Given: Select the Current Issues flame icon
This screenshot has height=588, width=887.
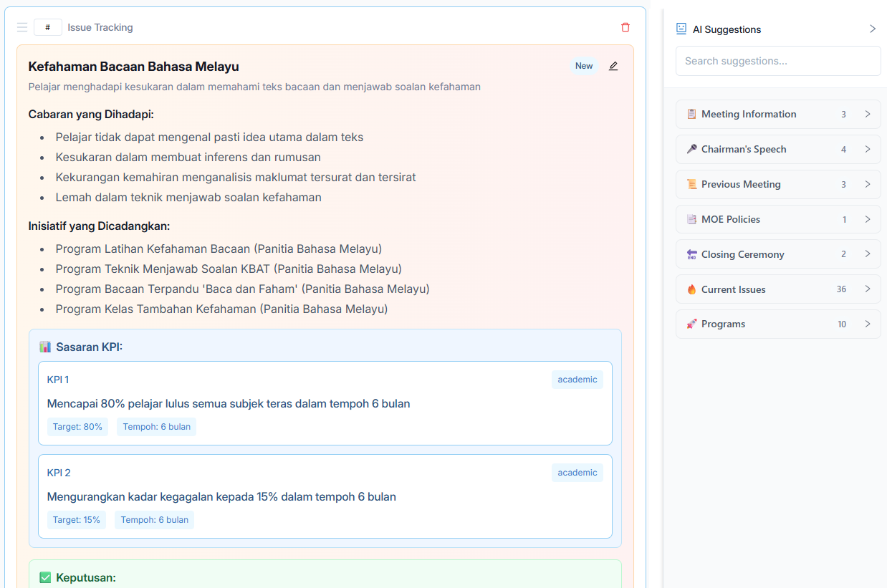Looking at the screenshot, I should coord(691,289).
